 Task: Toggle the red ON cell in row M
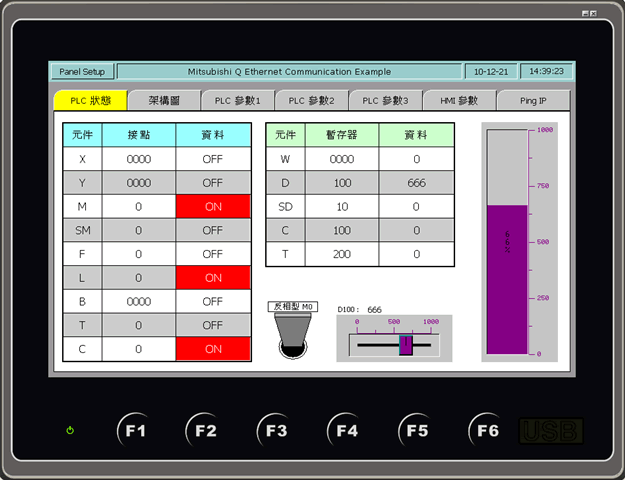(213, 206)
